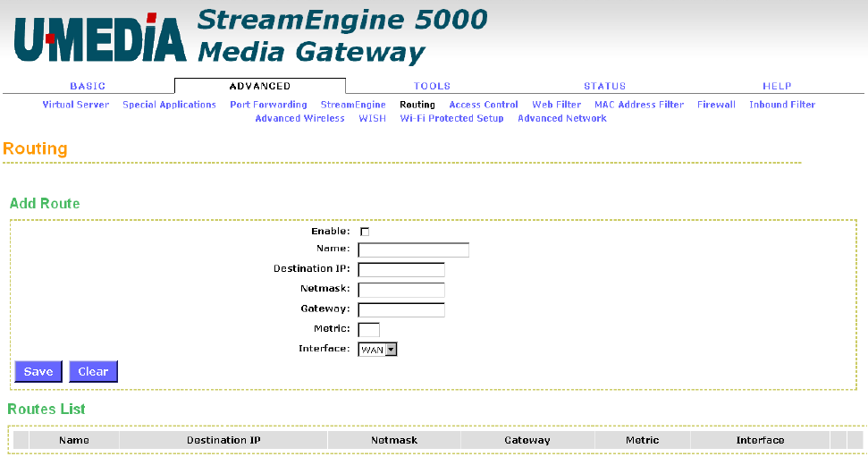Open the StreamEngine submenu link
Image resolution: width=868 pixels, height=465 pixels.
coord(353,104)
